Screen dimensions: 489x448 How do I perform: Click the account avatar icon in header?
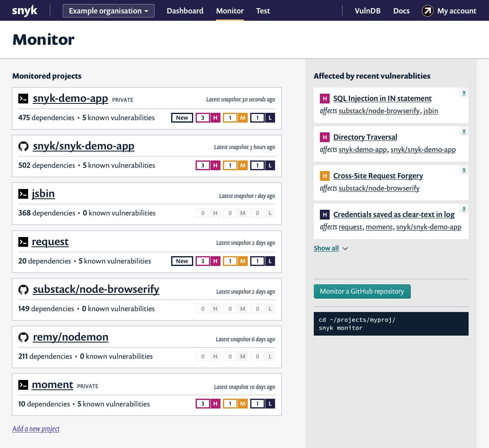427,11
